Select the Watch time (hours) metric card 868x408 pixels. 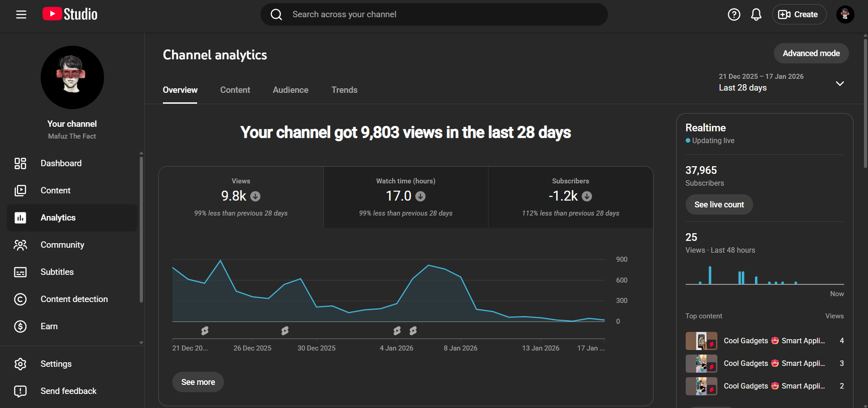[406, 197]
